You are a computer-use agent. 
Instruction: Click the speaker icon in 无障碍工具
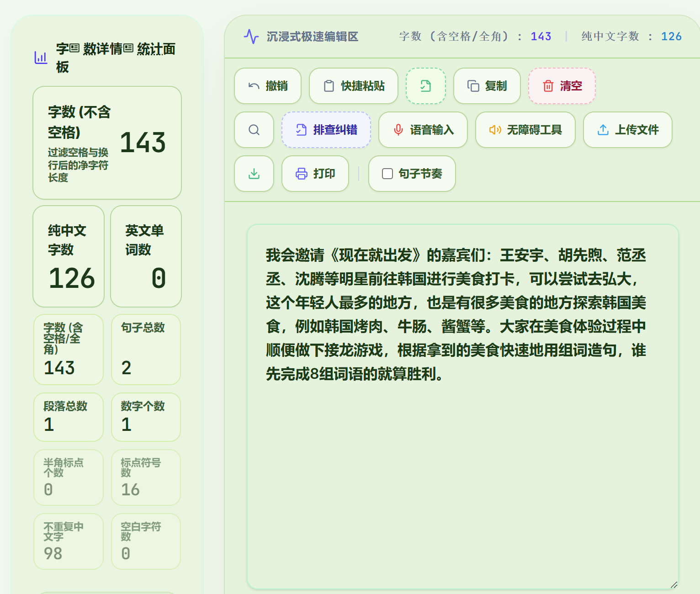pos(495,130)
